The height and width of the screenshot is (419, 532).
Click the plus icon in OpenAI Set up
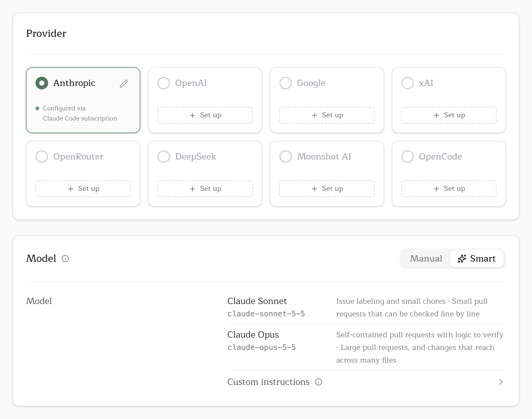(x=193, y=115)
